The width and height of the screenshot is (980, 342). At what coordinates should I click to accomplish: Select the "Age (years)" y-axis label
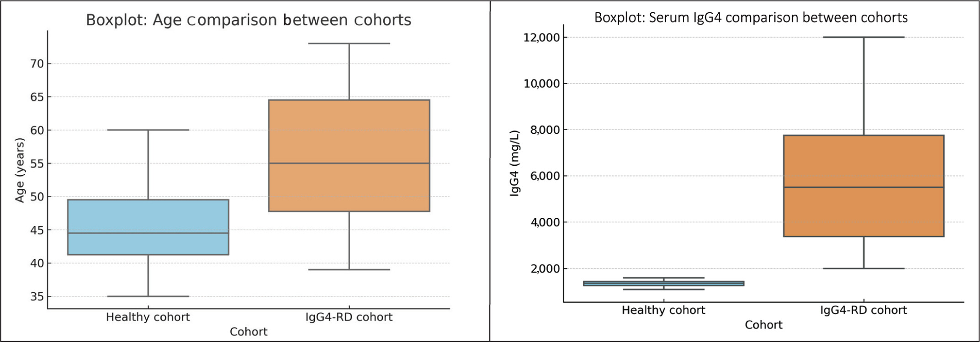tap(20, 170)
